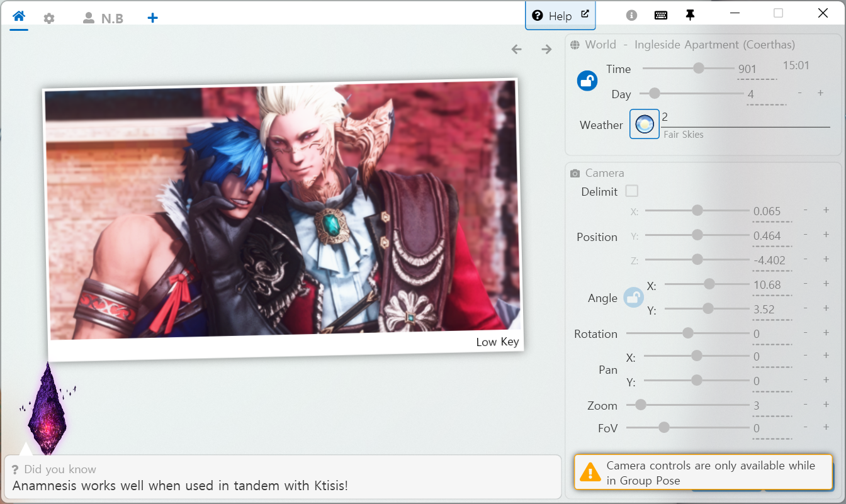The height and width of the screenshot is (504, 846).
Task: Click the Camera section icon
Action: [575, 173]
